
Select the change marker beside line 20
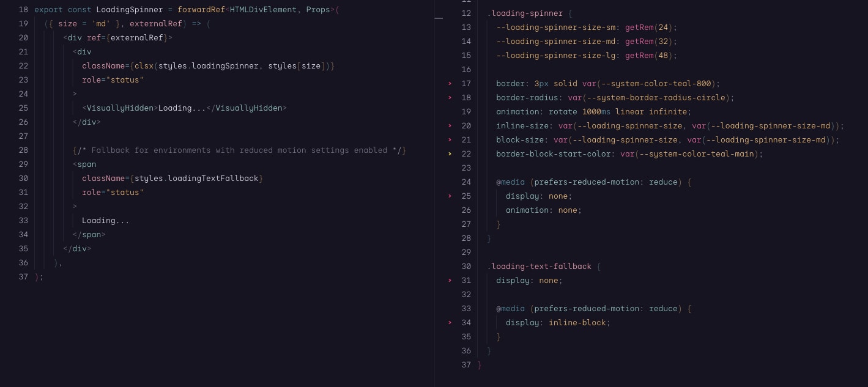pyautogui.click(x=450, y=126)
